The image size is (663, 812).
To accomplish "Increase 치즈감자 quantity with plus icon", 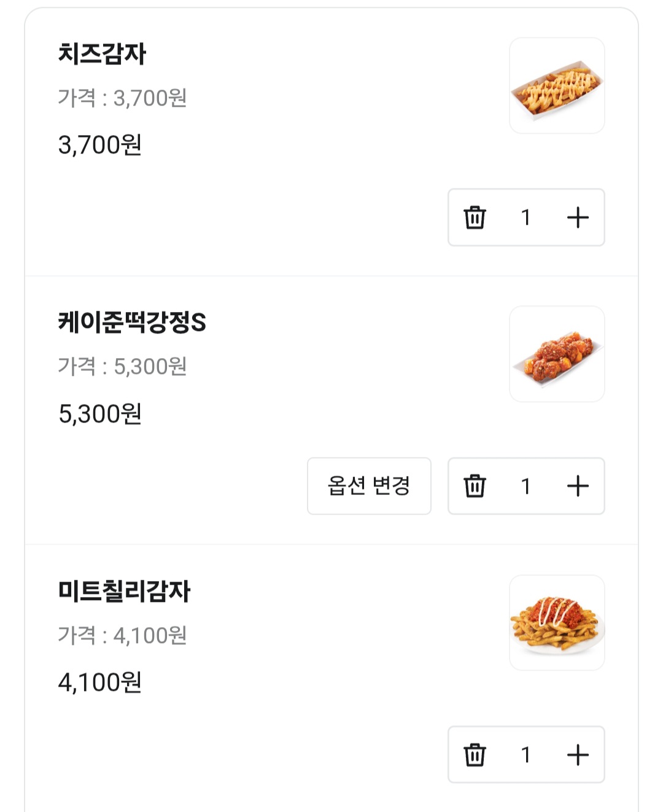I will [578, 217].
